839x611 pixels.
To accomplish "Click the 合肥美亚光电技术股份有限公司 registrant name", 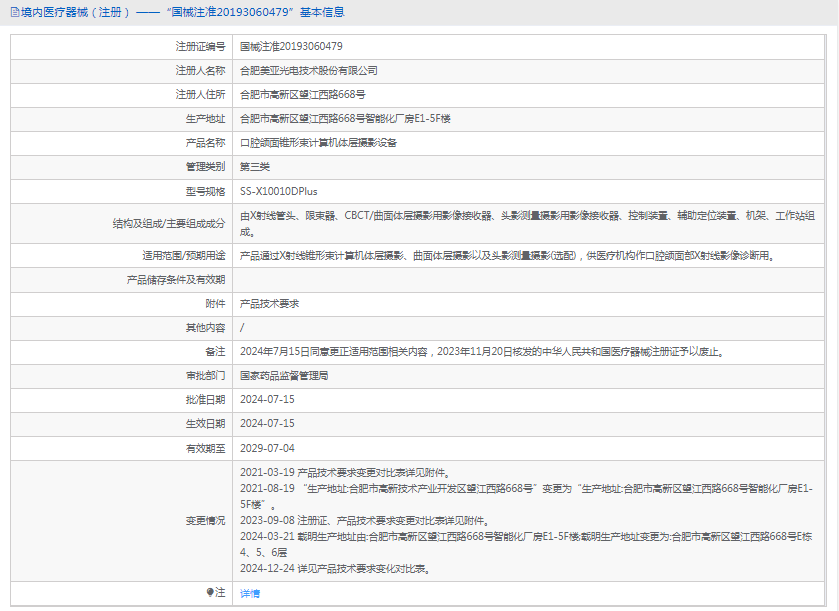I will (x=309, y=71).
